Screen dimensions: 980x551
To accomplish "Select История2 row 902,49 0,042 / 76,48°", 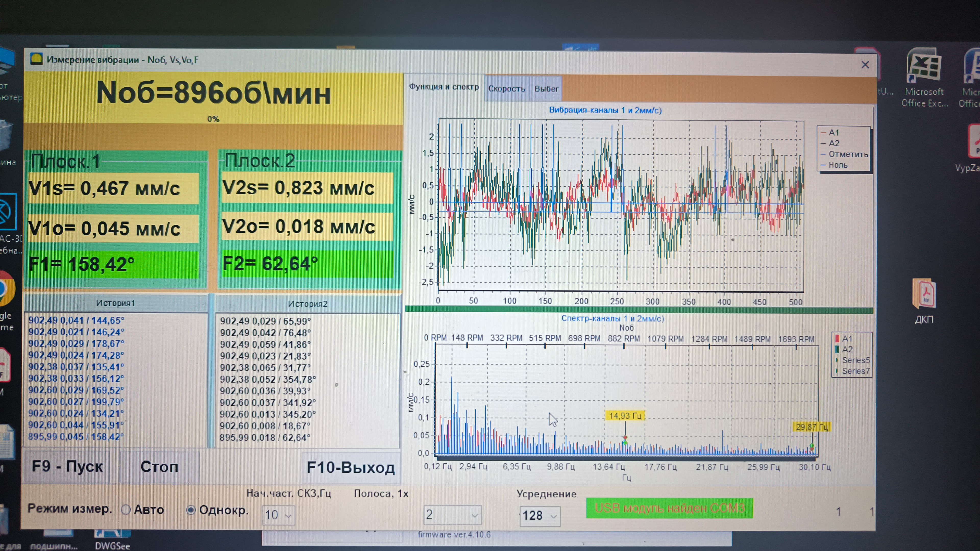I will (265, 333).
